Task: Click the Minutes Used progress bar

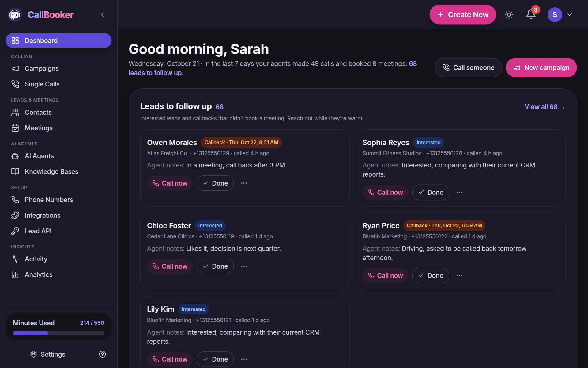Action: pos(58,333)
